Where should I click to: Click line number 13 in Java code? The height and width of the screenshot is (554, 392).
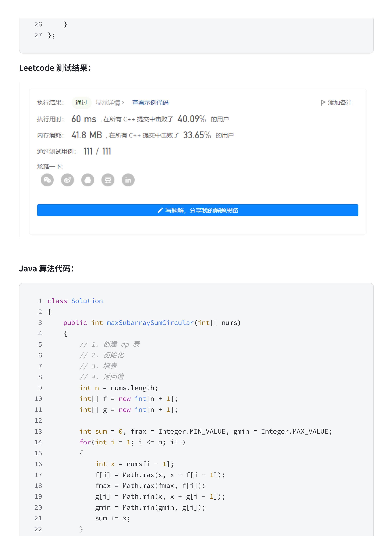[x=38, y=431]
